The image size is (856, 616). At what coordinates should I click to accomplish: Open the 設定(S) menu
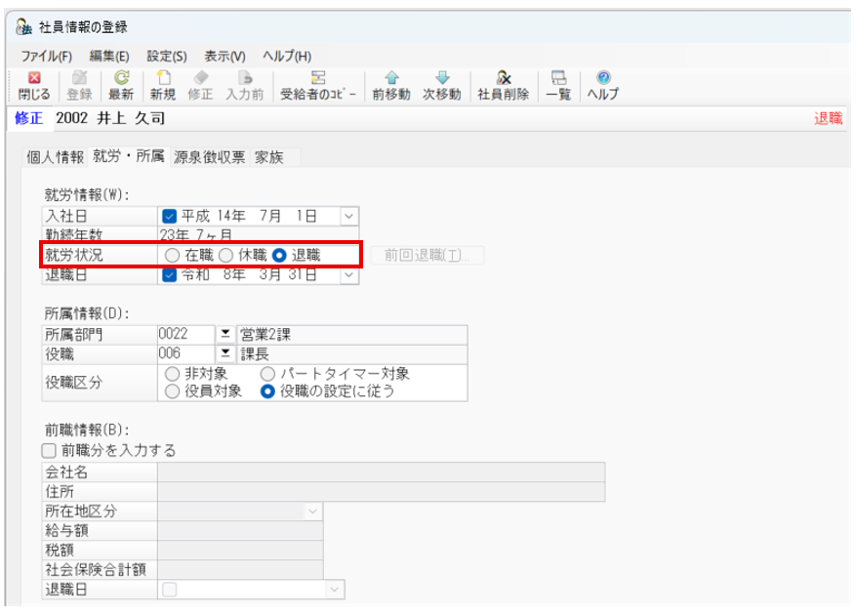point(165,57)
